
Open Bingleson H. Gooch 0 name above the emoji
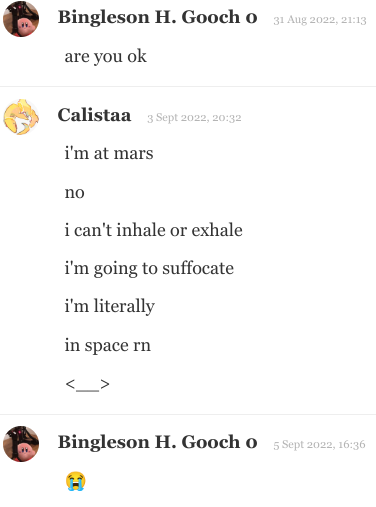pos(157,442)
